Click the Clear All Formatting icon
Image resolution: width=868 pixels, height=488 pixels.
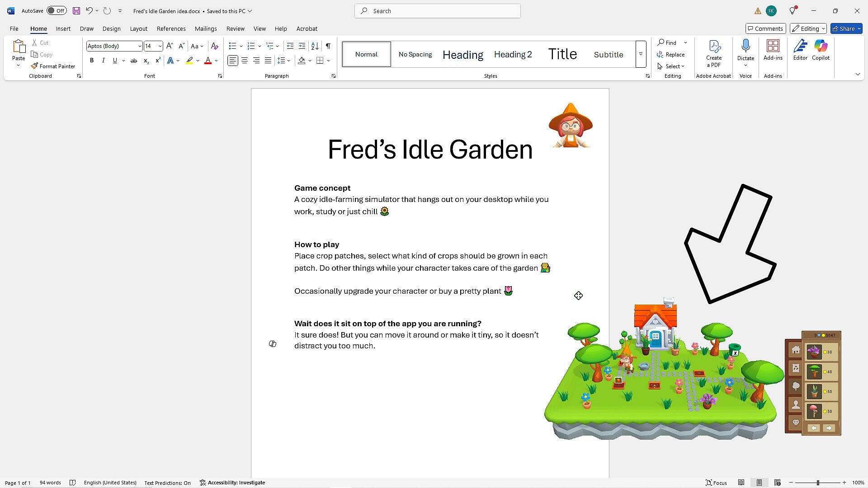tap(215, 46)
